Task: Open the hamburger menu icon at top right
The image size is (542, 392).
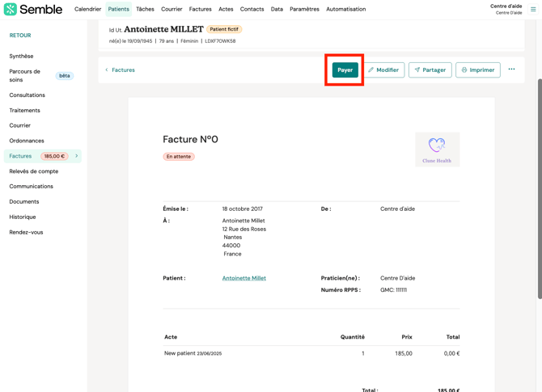Action: point(533,9)
